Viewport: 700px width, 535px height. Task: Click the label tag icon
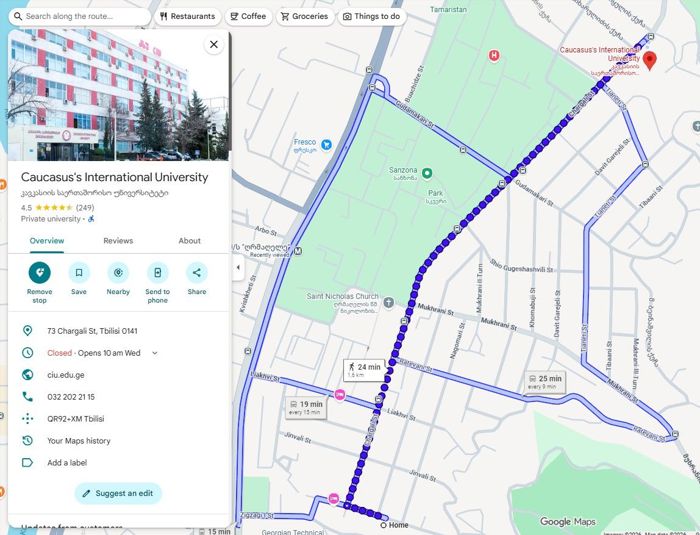click(x=27, y=463)
